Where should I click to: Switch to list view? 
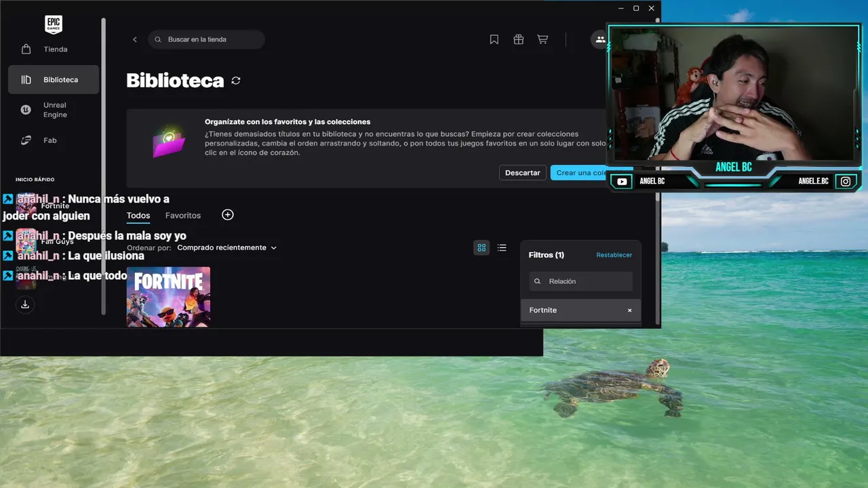point(502,248)
